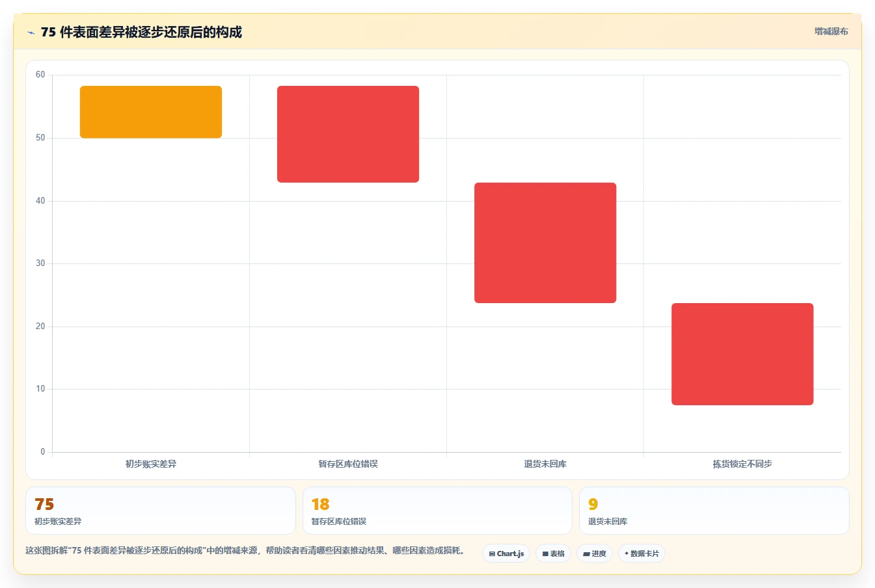This screenshot has width=875, height=588.
Task: Click x-axis label 拣货锁定不同步
Action: click(742, 464)
